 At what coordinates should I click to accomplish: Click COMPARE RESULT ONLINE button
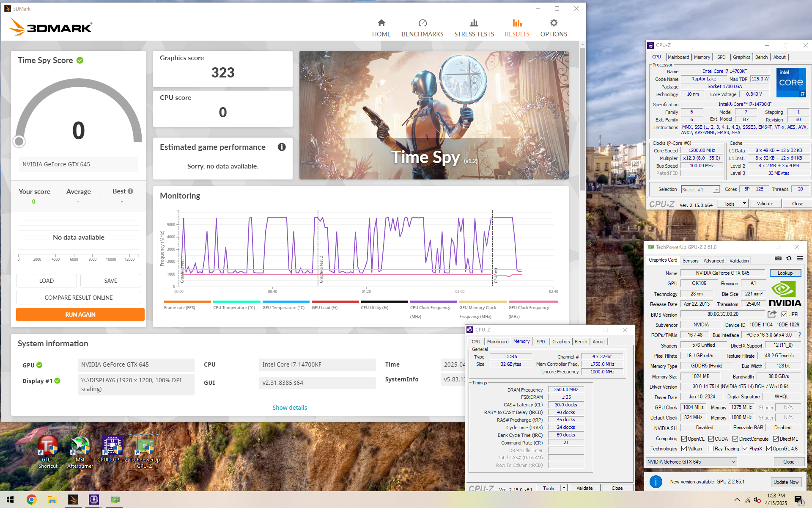pos(79,298)
